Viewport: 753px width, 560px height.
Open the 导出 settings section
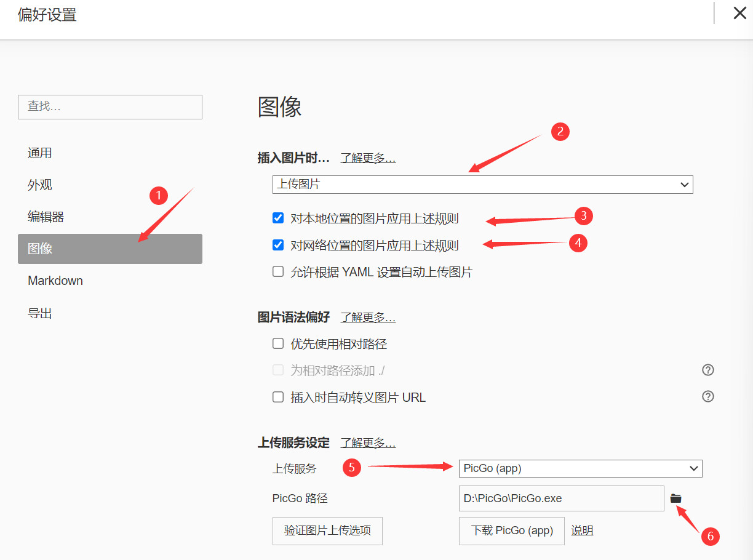coord(110,313)
